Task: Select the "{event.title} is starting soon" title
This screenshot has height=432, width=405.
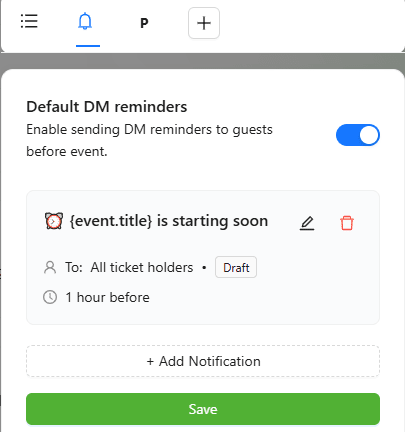Action: [169, 221]
